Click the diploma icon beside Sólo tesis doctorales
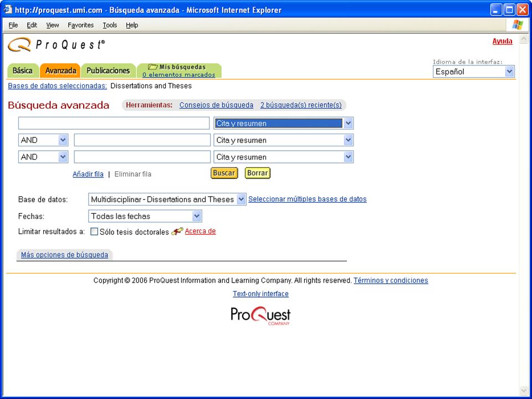532x399 pixels. coord(177,232)
